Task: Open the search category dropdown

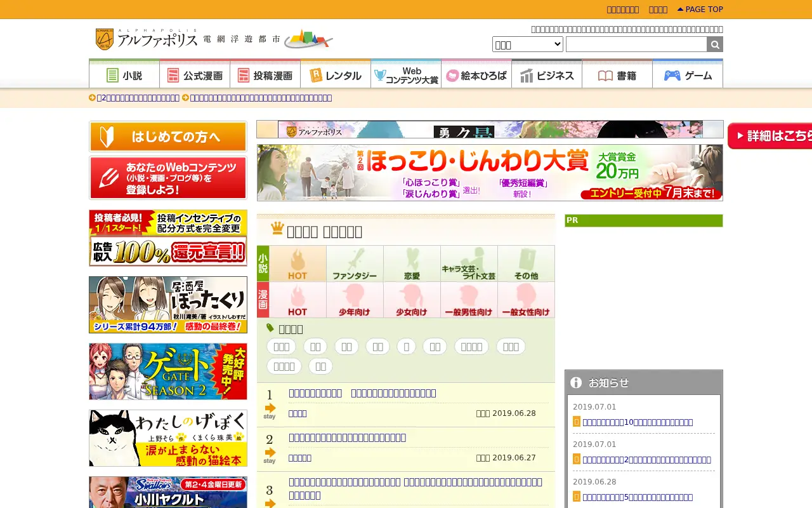Action: coord(528,44)
